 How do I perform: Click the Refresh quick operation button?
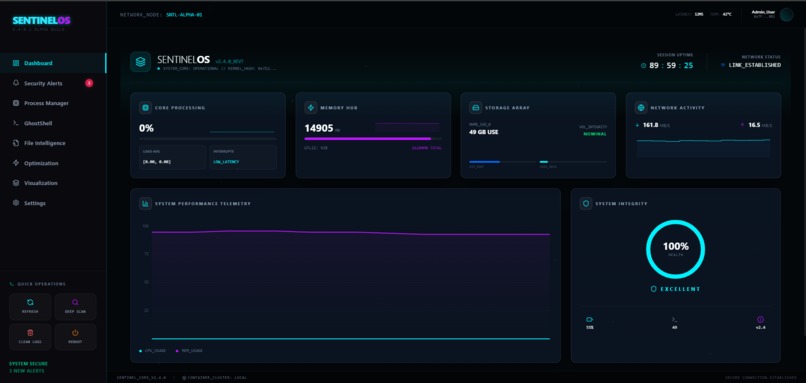click(x=30, y=306)
